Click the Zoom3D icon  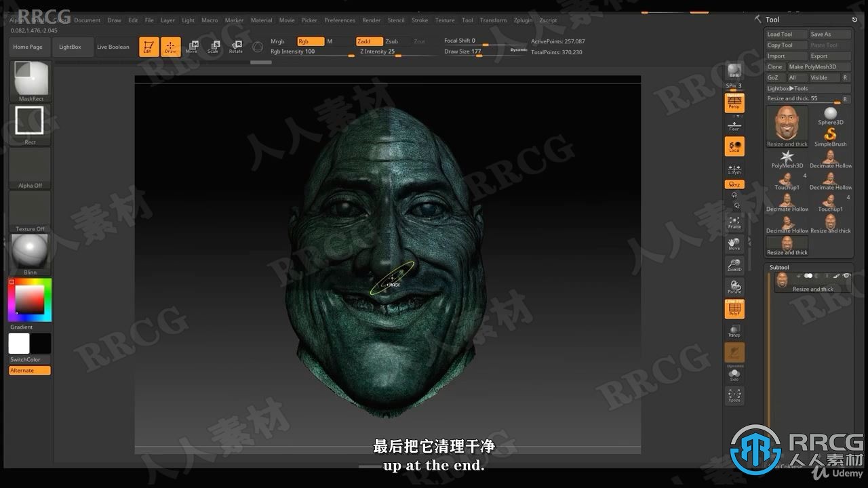pyautogui.click(x=734, y=265)
